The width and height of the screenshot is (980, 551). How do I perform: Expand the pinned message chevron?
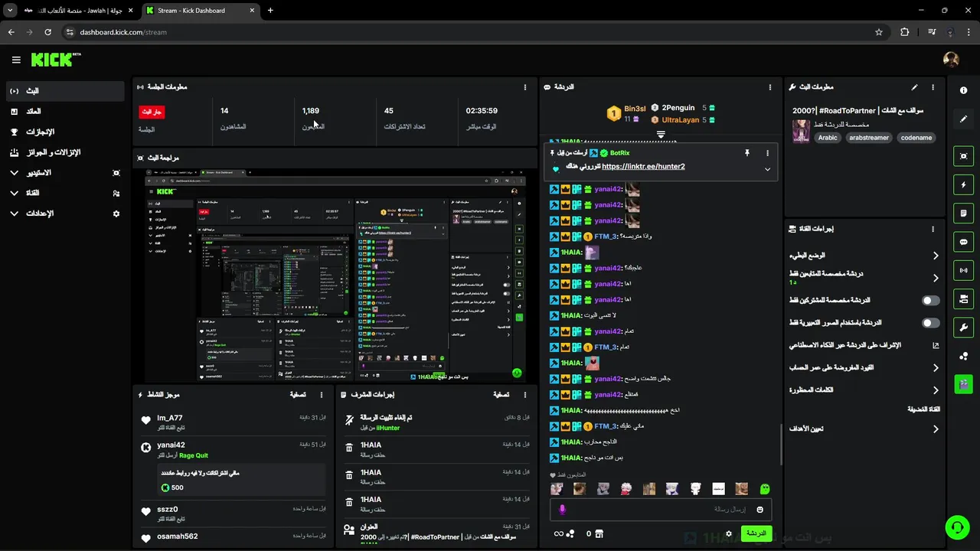(767, 170)
